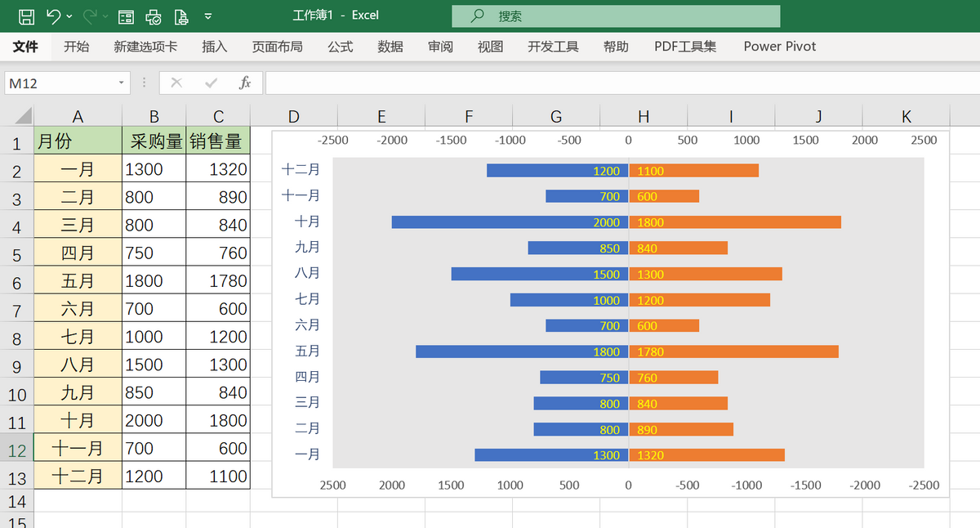Viewport: 980px width, 528px height.
Task: Select cell B11 showing 2000
Action: (154, 420)
